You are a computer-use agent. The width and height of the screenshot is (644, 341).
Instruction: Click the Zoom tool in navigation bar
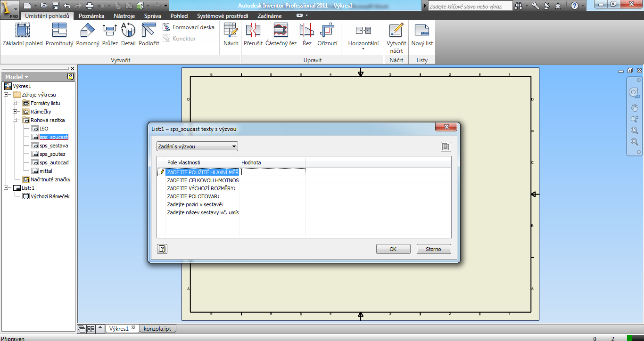coord(635,119)
